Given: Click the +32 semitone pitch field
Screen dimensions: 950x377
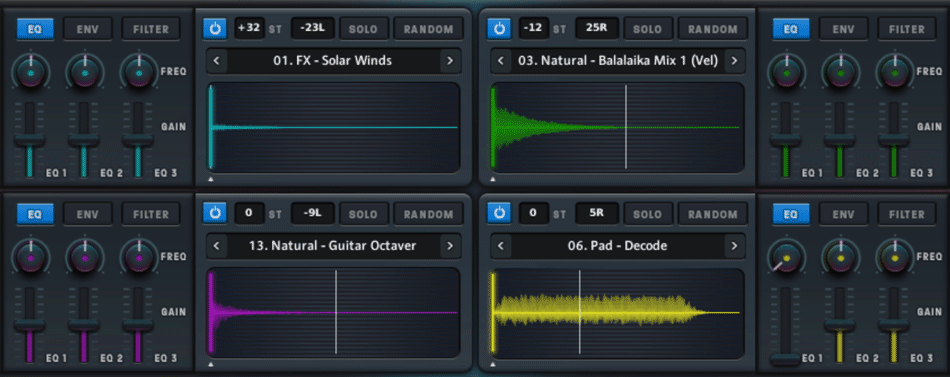Looking at the screenshot, I should [x=250, y=28].
